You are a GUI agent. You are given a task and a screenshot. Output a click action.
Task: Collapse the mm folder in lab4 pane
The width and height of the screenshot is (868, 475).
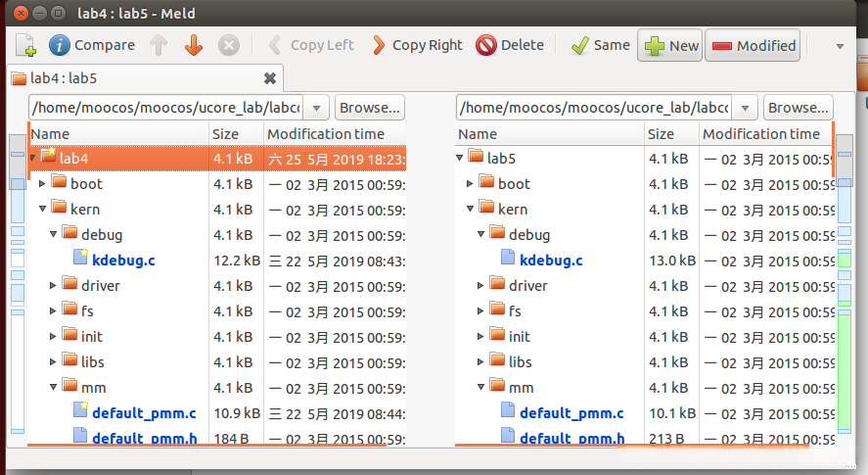pyautogui.click(x=53, y=388)
